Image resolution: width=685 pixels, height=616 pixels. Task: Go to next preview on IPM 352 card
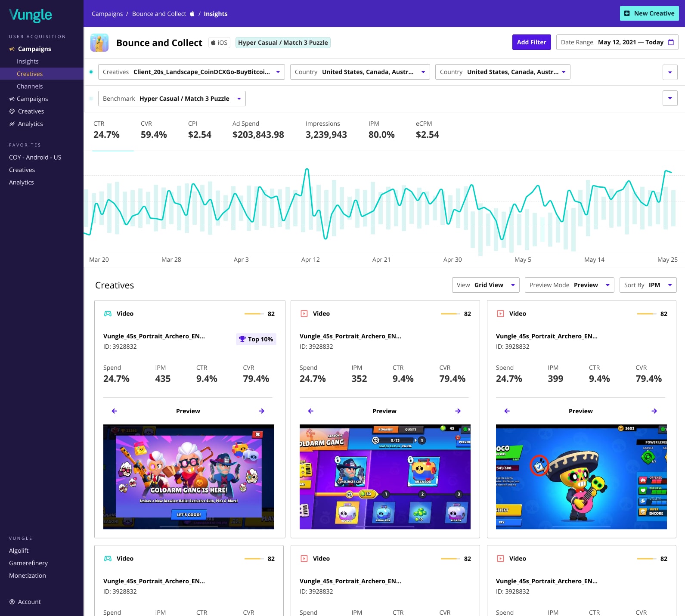point(458,411)
